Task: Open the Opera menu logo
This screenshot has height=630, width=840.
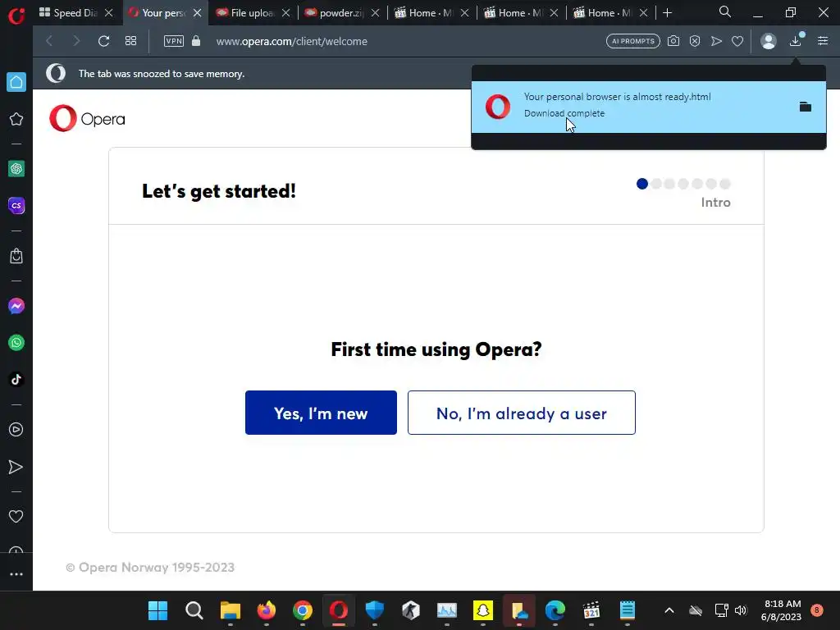Action: (16, 15)
